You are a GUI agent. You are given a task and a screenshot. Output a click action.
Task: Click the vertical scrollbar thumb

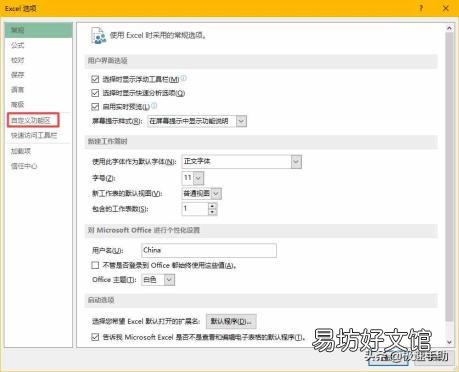coord(449,177)
